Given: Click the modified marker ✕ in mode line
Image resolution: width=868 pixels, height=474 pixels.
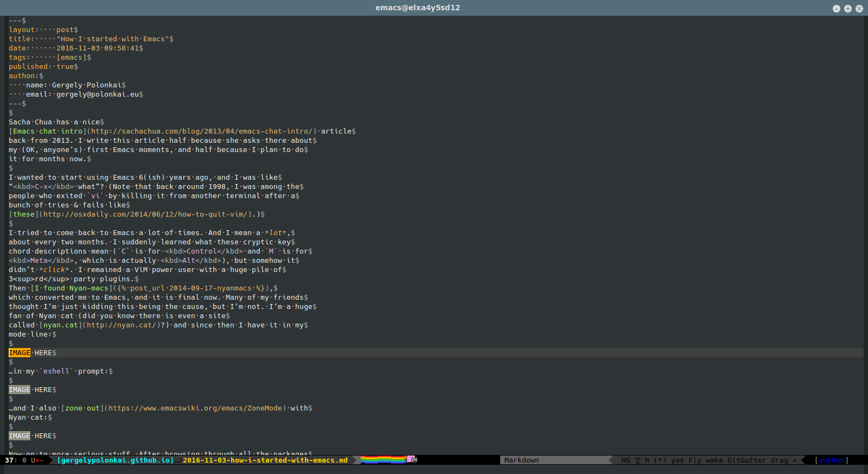Looking at the screenshot, I should coord(37,460).
